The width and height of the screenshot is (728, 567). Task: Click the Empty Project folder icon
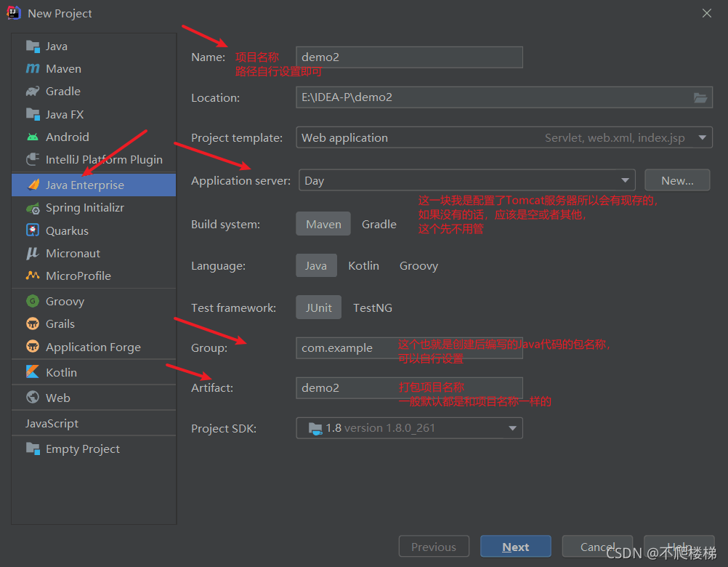coord(33,449)
